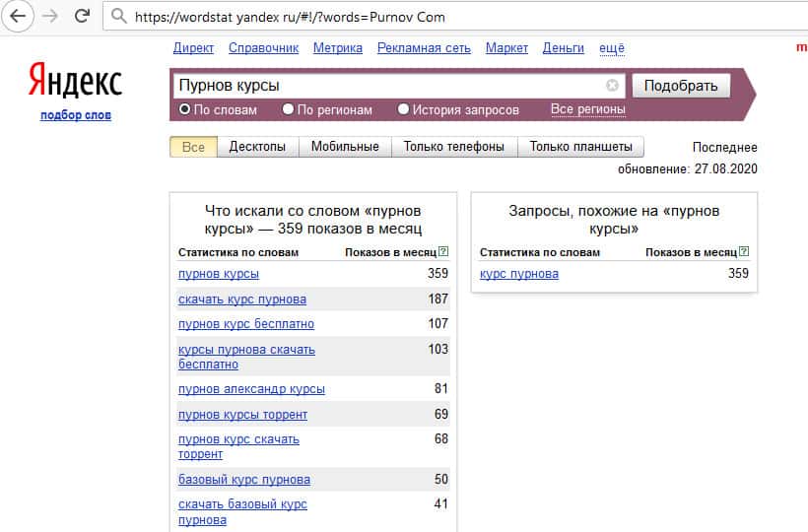
Task: Click the browser forward arrow
Action: click(x=49, y=16)
